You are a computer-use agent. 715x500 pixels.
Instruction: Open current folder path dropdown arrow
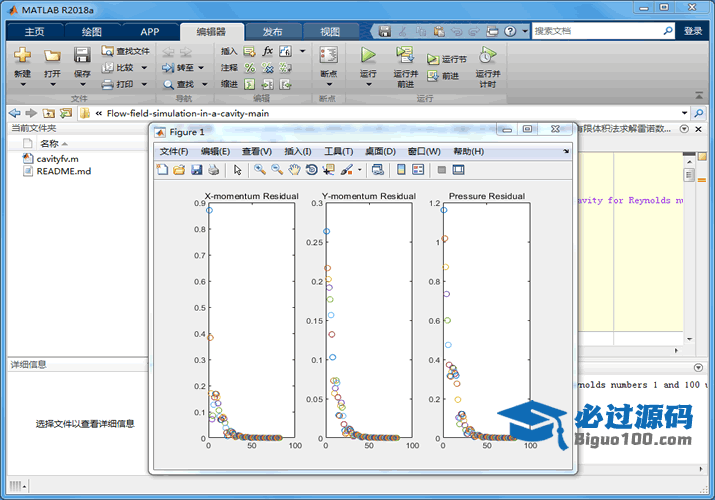click(x=684, y=113)
